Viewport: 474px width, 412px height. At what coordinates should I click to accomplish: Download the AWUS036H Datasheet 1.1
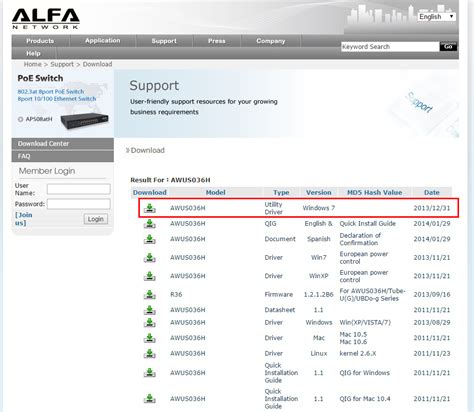pyautogui.click(x=150, y=310)
